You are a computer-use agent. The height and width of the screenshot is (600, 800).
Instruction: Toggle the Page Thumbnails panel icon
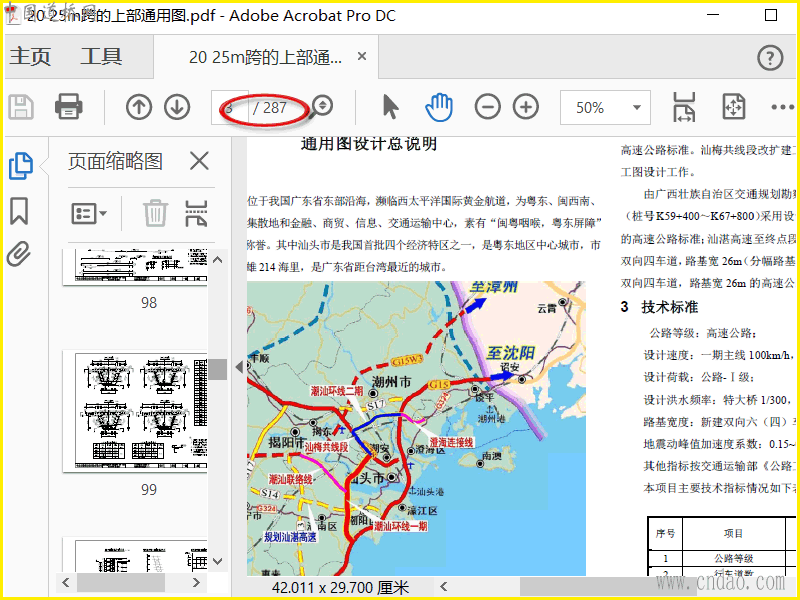[x=21, y=166]
